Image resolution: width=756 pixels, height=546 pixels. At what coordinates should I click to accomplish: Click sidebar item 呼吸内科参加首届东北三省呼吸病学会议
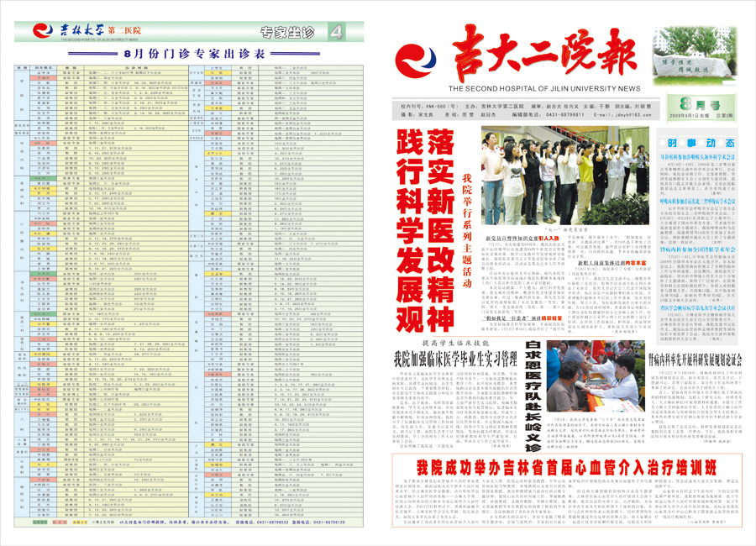(698, 201)
